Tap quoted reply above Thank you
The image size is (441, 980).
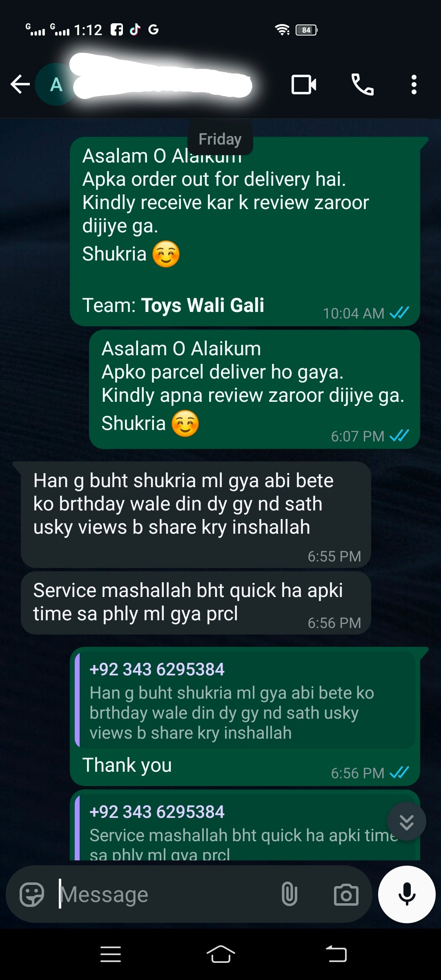(x=245, y=700)
